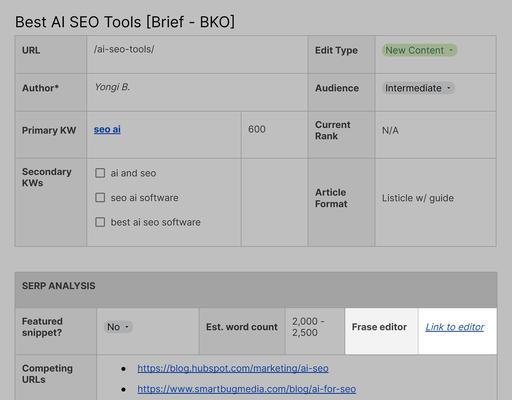Click the Frase editor label cell
Viewport: 512px width, 400px height.
[x=382, y=331]
